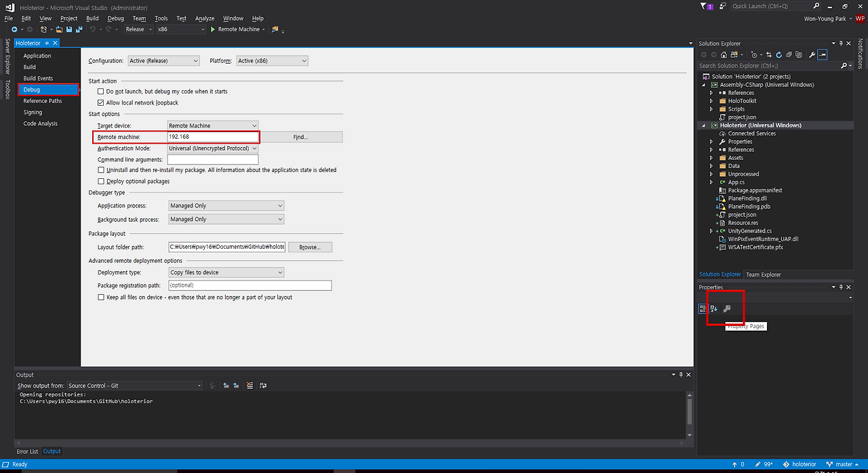Click the Categorized icon in Properties panel
Screen dimensions: 868x473
pos(703,308)
